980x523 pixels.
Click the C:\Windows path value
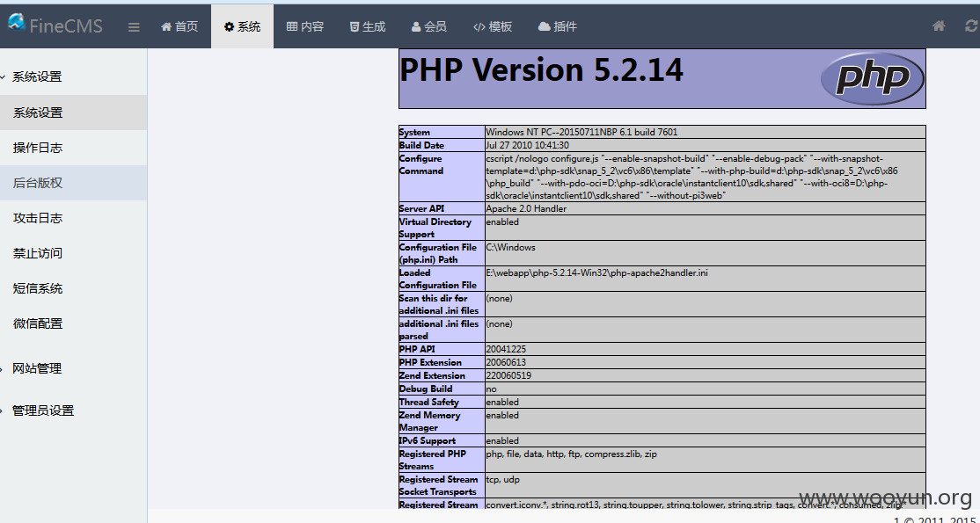[x=510, y=248]
